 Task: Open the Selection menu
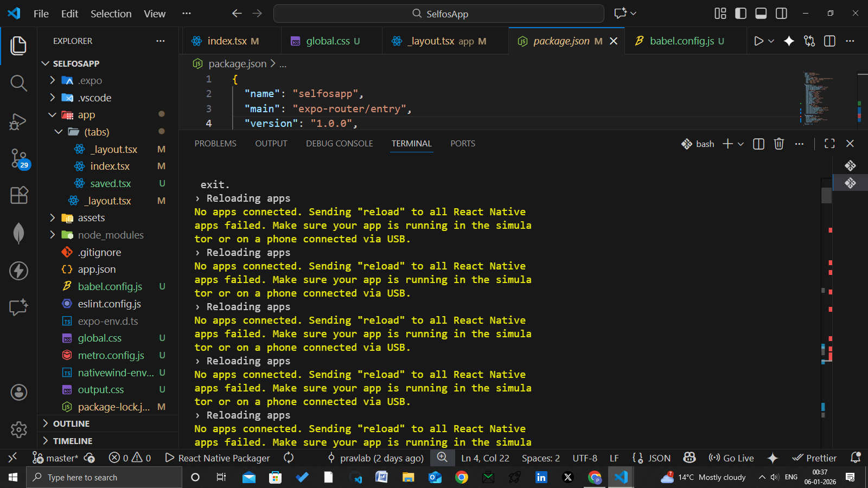[x=111, y=14]
